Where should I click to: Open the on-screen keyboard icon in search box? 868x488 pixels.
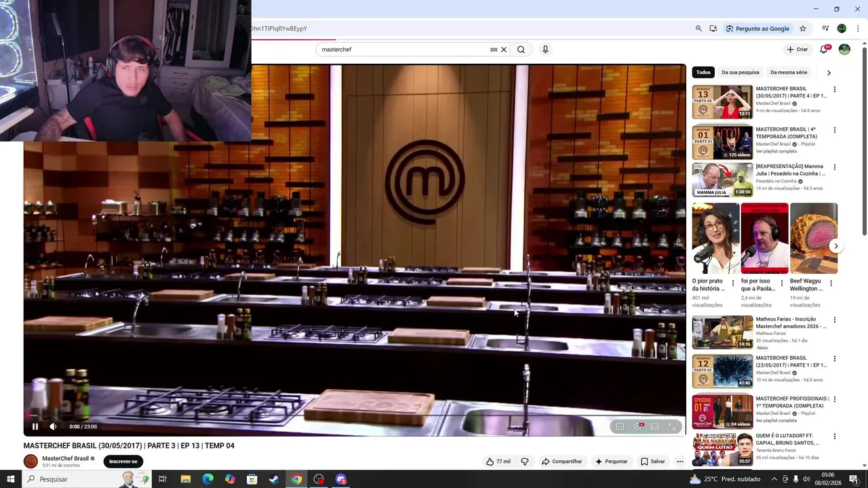pyautogui.click(x=494, y=49)
